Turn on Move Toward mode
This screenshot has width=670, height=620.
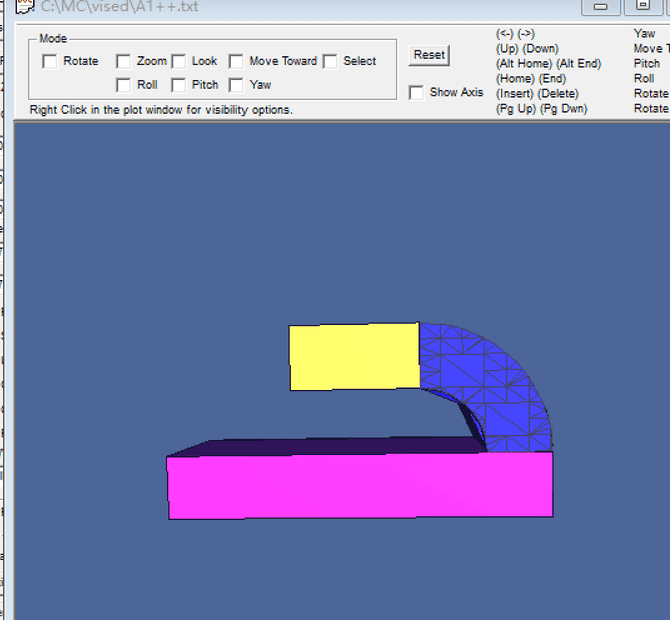(237, 61)
